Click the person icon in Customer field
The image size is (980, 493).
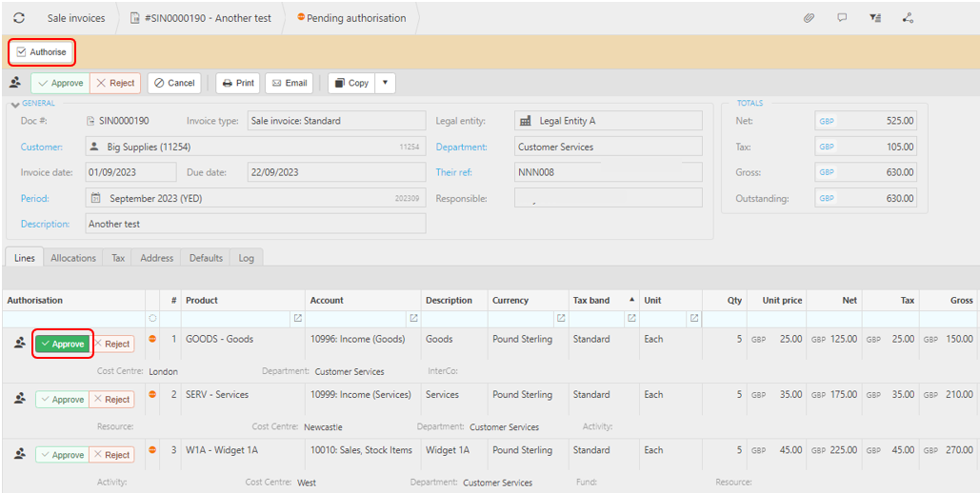point(94,147)
